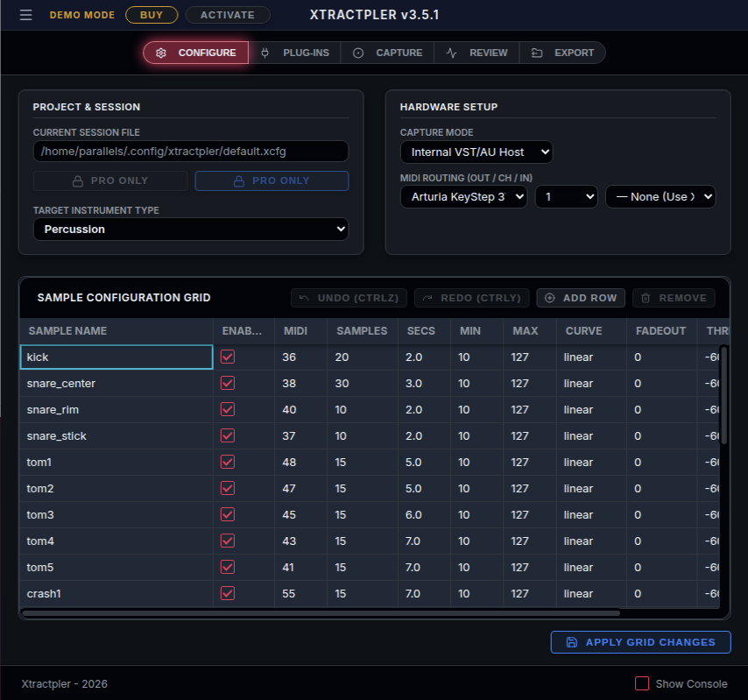748x700 pixels.
Task: Click the current session file path field
Action: tap(191, 152)
